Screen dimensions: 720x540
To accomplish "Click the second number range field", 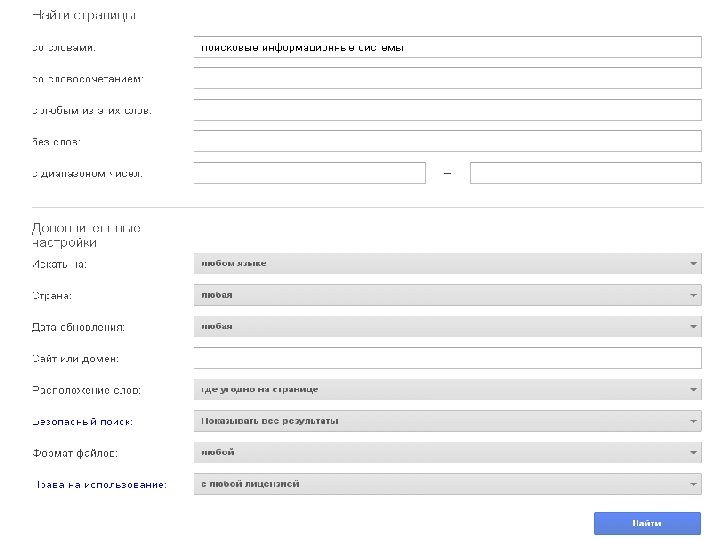I will 585,173.
